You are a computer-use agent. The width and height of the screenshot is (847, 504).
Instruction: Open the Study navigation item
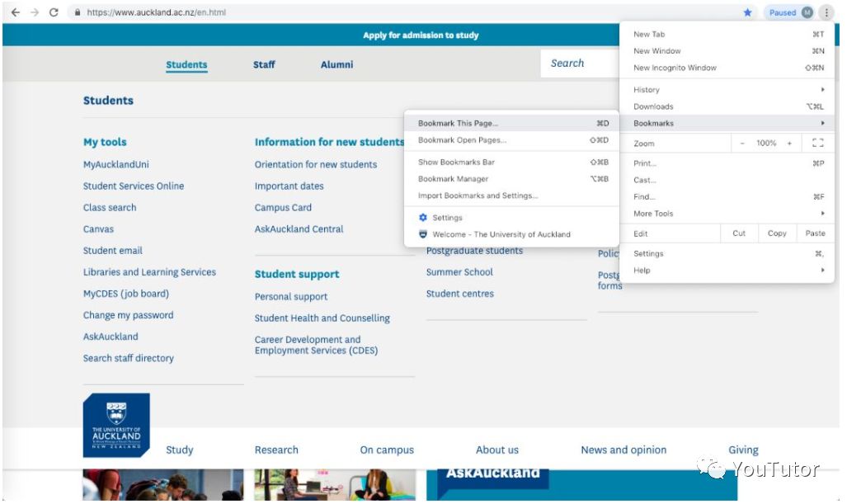click(179, 450)
